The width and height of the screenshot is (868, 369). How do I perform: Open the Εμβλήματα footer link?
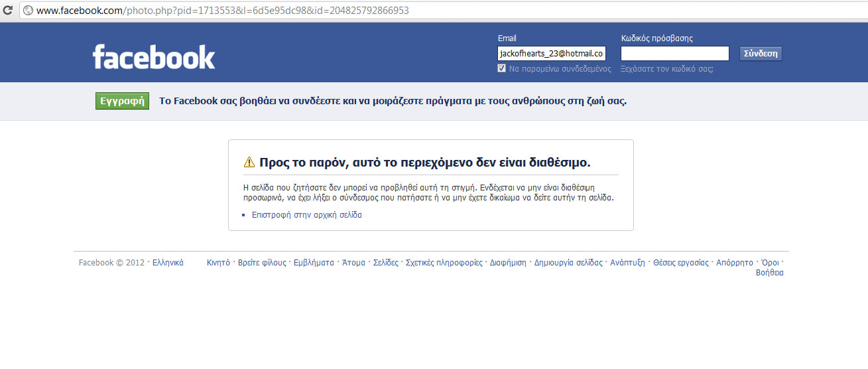pos(314,263)
